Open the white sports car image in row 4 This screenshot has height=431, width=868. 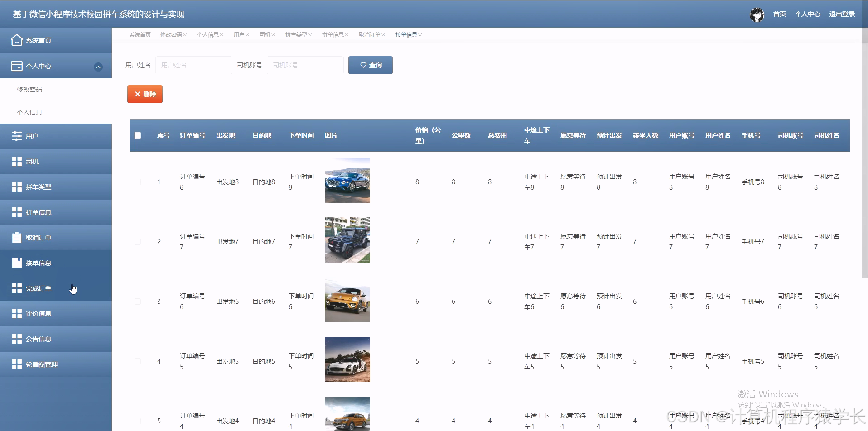pos(347,359)
